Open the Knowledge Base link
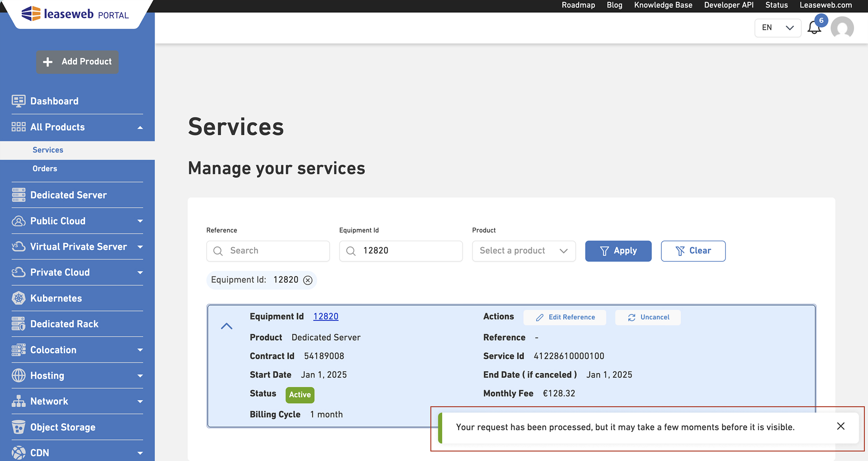The height and width of the screenshot is (461, 868). (663, 5)
